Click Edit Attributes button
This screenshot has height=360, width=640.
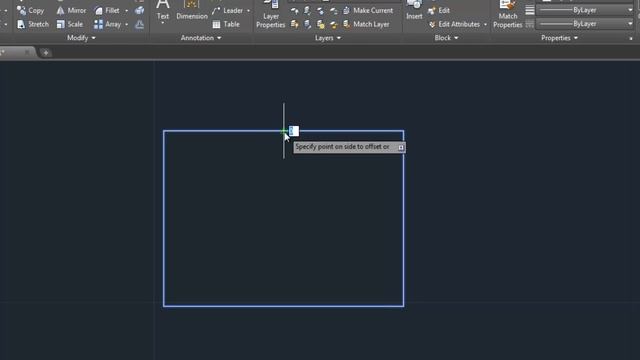pos(454,24)
